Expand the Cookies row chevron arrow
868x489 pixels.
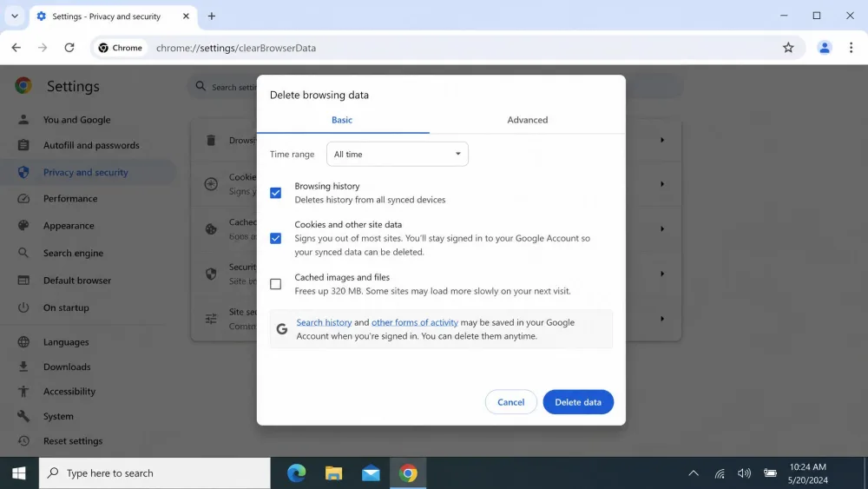pos(662,184)
